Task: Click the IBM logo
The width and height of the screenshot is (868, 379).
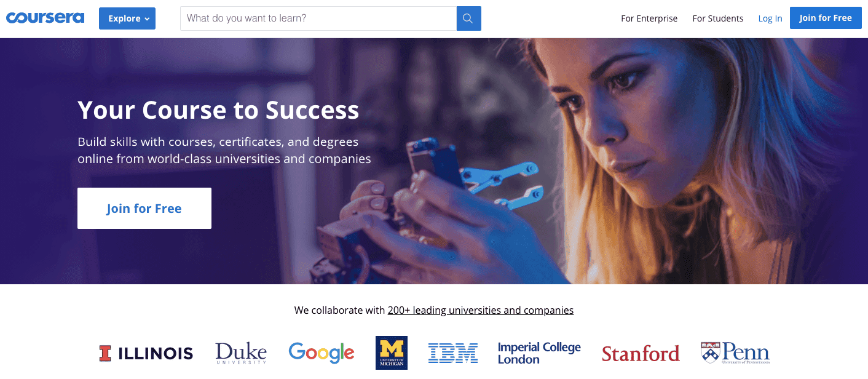Action: [453, 352]
